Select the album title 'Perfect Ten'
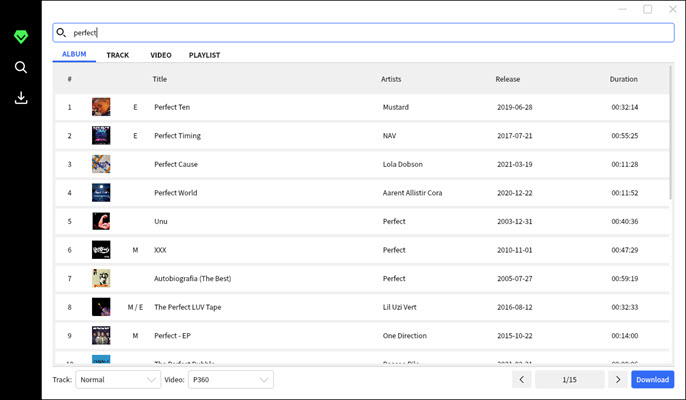Viewport: 686px width, 400px height. pyautogui.click(x=172, y=107)
